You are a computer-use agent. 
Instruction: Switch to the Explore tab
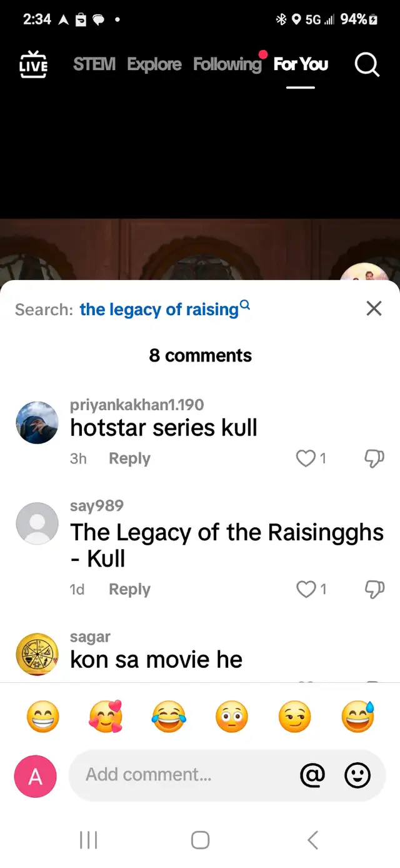pos(154,64)
